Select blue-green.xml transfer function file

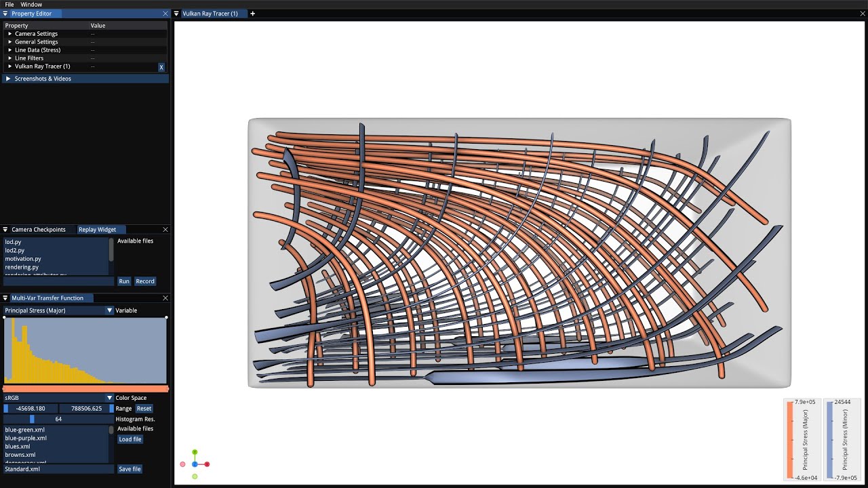pos(56,430)
